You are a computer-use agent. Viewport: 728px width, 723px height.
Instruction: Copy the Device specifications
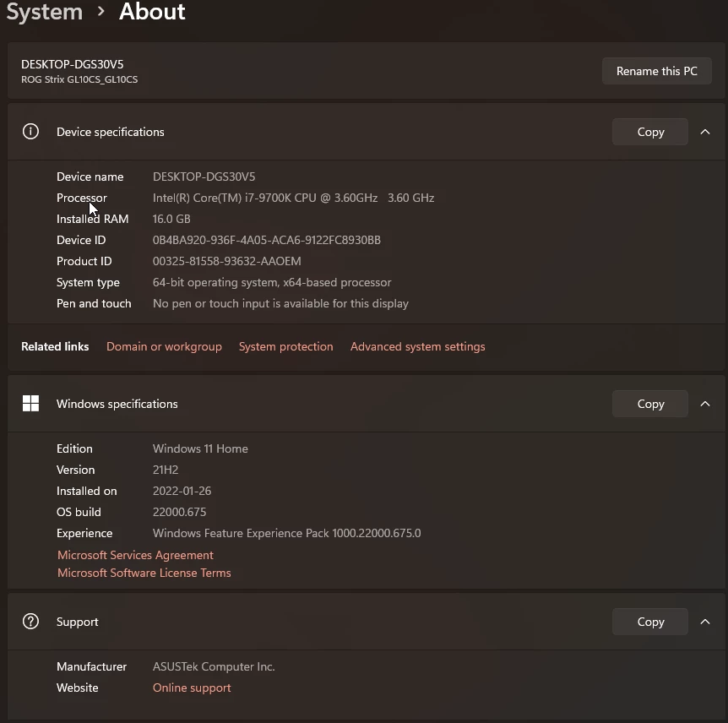650,132
